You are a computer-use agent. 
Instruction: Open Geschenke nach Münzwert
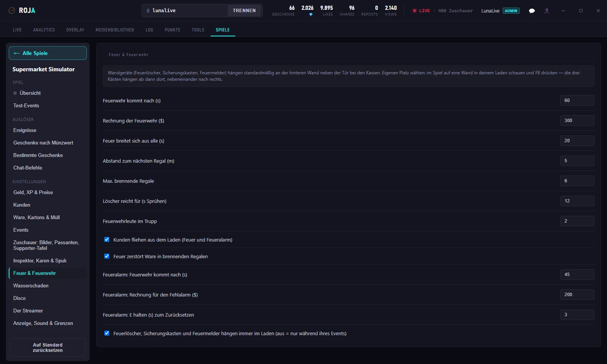point(48,143)
